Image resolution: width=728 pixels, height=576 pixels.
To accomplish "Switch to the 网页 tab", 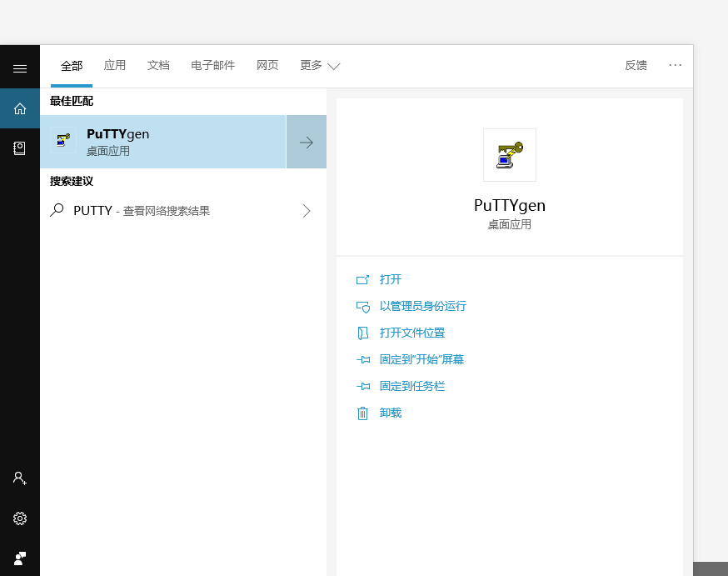I will point(267,65).
